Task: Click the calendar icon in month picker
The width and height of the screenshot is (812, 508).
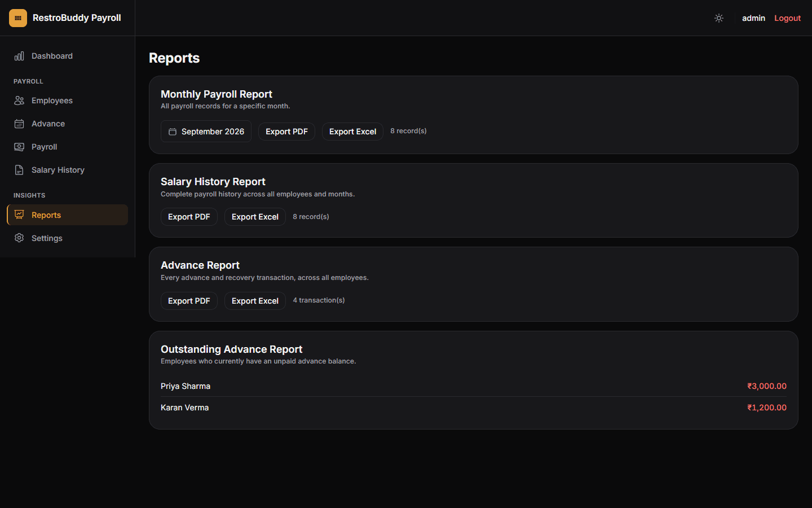Action: click(x=173, y=132)
